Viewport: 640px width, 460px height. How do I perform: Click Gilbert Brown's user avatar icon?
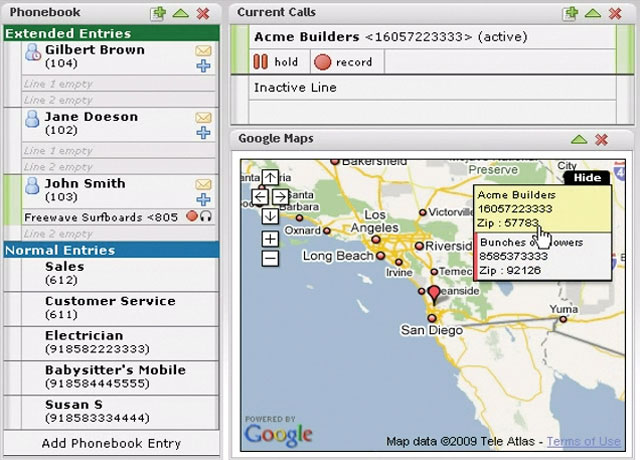coord(33,52)
